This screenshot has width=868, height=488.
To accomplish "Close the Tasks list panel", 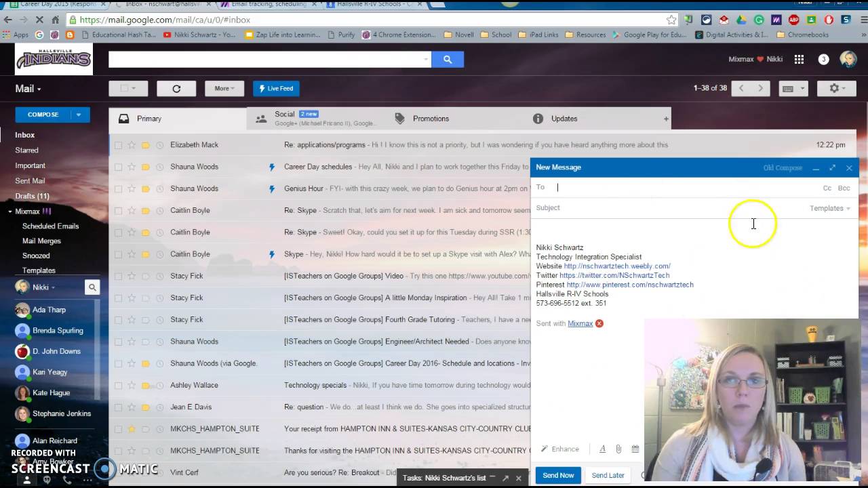I will [518, 478].
